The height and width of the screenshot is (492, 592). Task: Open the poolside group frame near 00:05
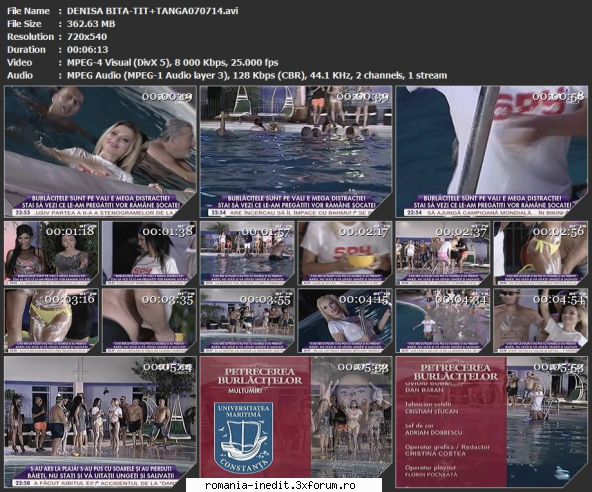pyautogui.click(x=100, y=422)
